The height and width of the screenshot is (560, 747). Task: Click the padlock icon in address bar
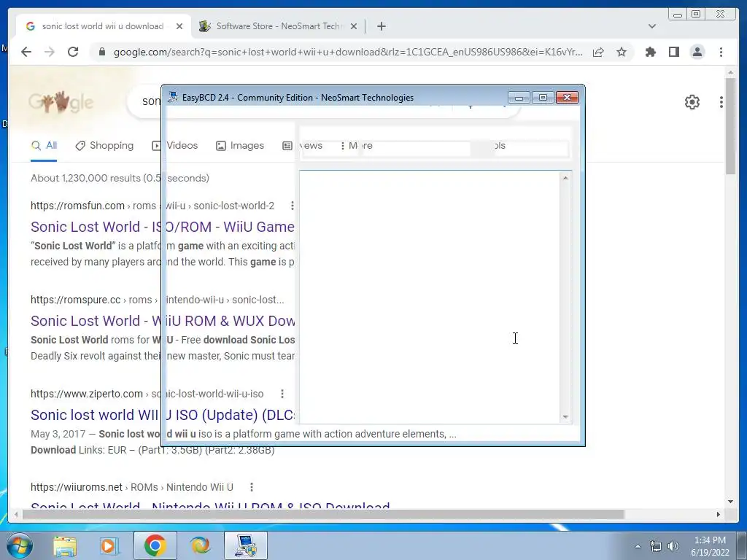[x=101, y=52]
